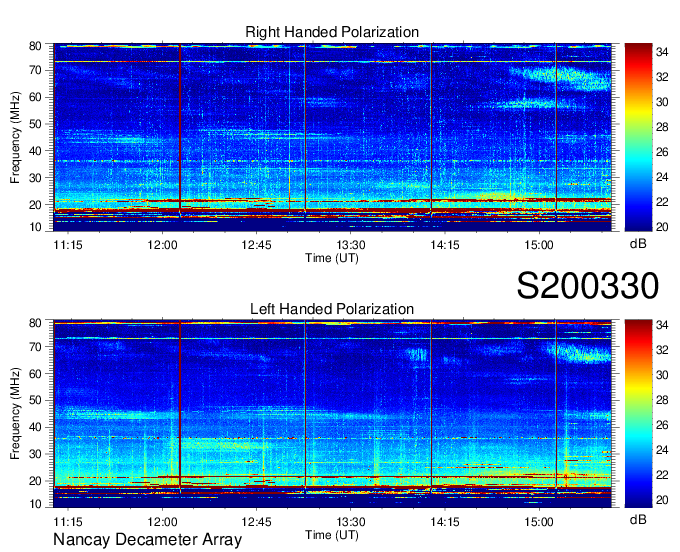Click the "60" frequency tick of left-handed plot

35,373
